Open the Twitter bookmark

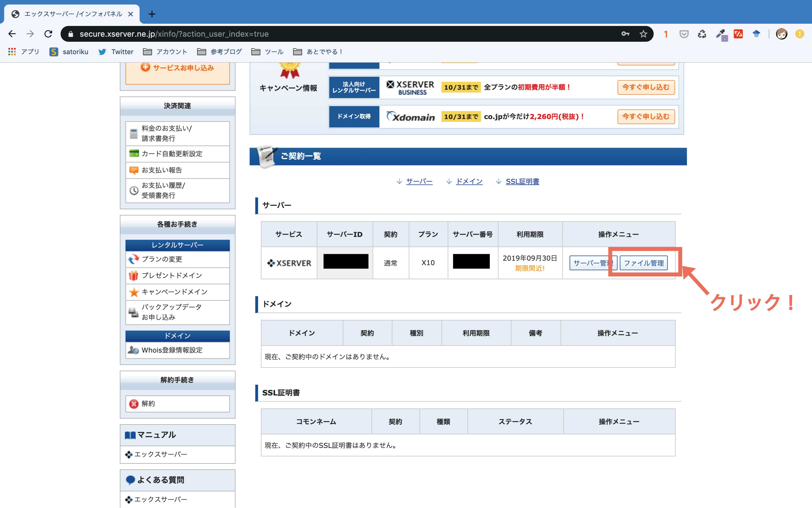click(x=116, y=52)
